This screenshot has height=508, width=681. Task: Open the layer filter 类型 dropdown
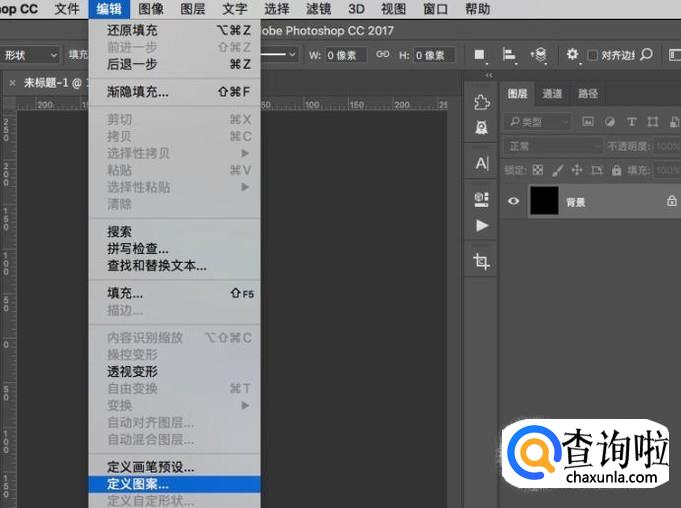[538, 122]
